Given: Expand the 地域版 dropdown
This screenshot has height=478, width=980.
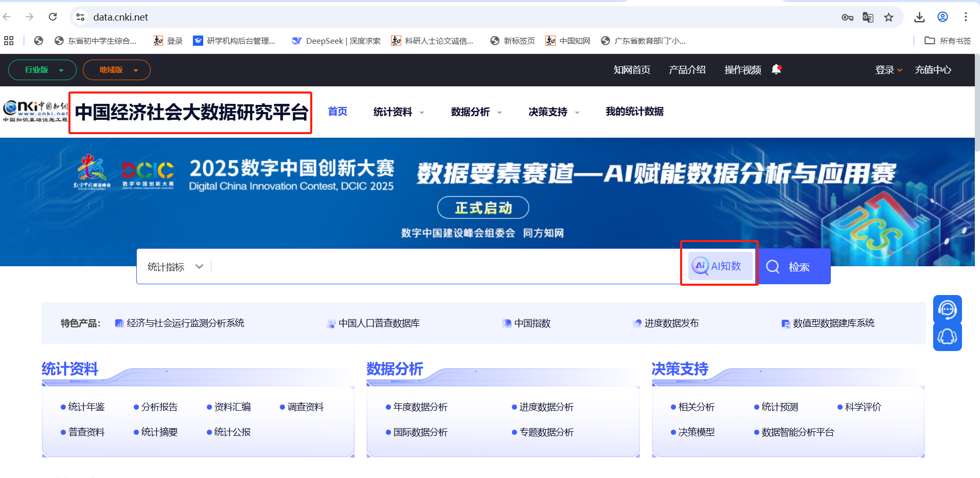Looking at the screenshot, I should click(117, 70).
